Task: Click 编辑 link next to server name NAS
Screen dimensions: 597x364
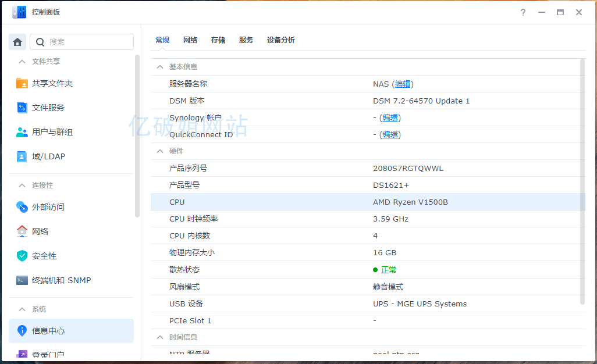Action: [403, 84]
